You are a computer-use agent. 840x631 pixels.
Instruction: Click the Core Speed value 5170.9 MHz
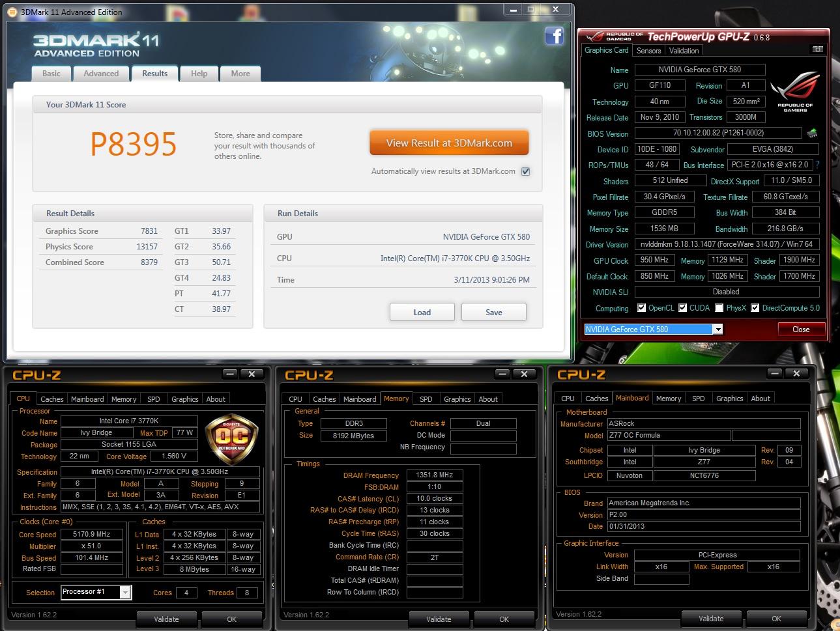point(92,534)
